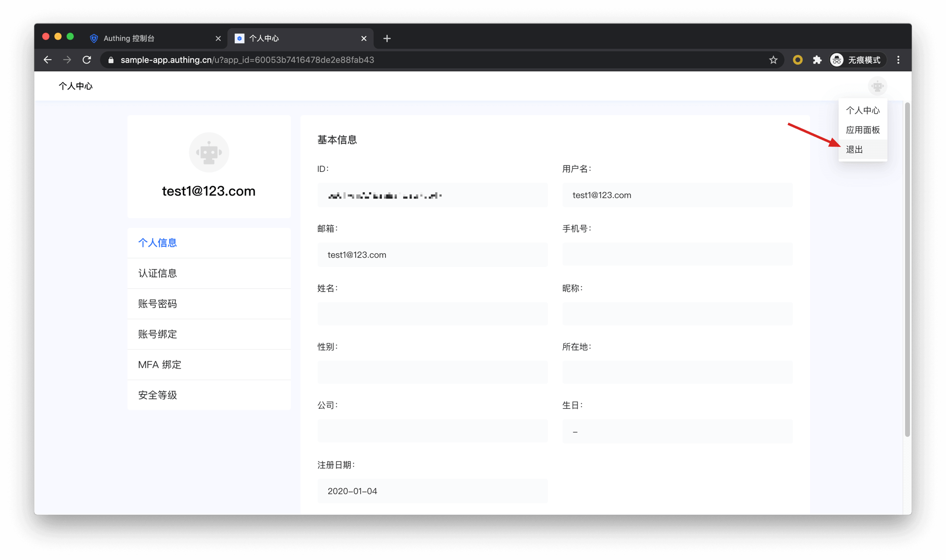Viewport: 946px width, 560px height.
Task: Click the yellow circle extension icon
Action: tap(797, 60)
